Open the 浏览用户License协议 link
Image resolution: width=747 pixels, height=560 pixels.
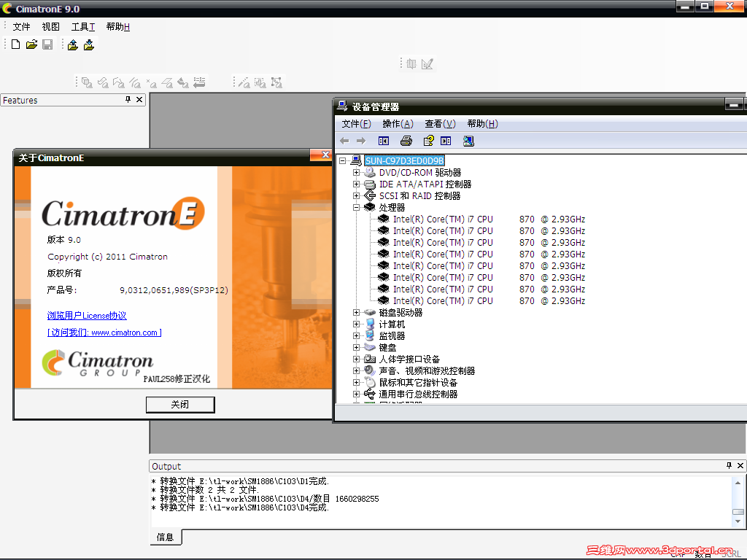coord(87,315)
